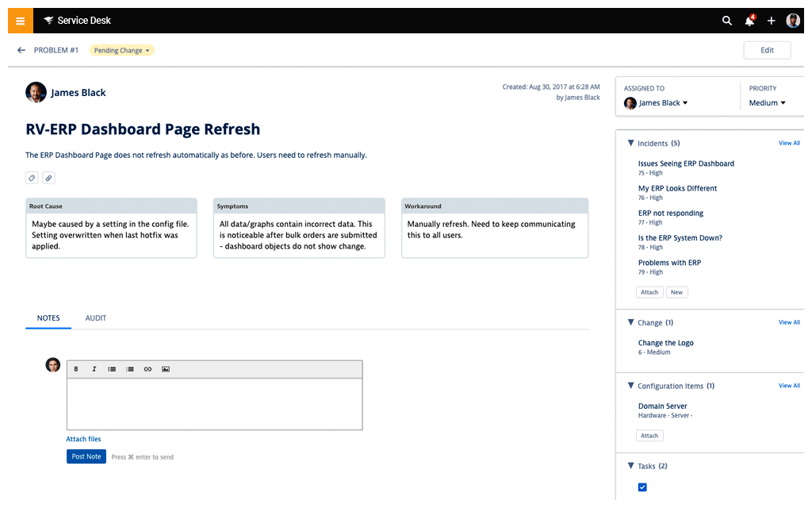
Task: Click inside the note text area
Action: [214, 403]
